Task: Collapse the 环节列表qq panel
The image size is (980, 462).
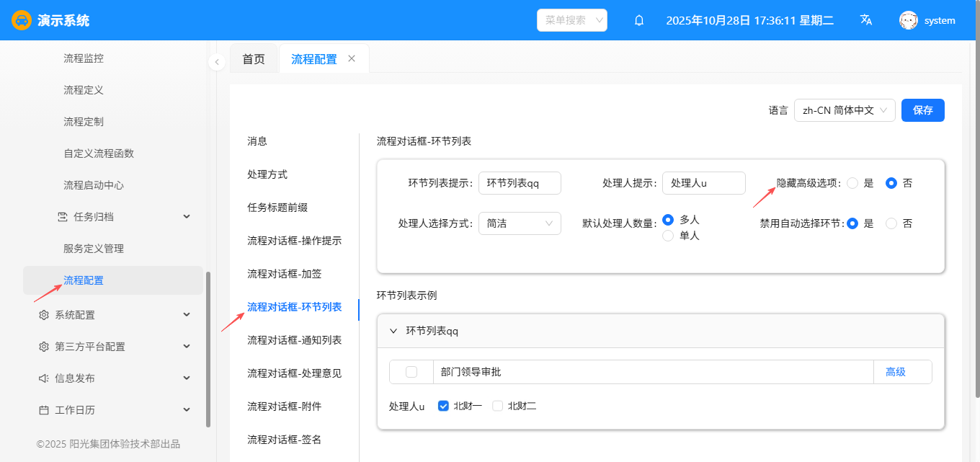Action: [393, 331]
